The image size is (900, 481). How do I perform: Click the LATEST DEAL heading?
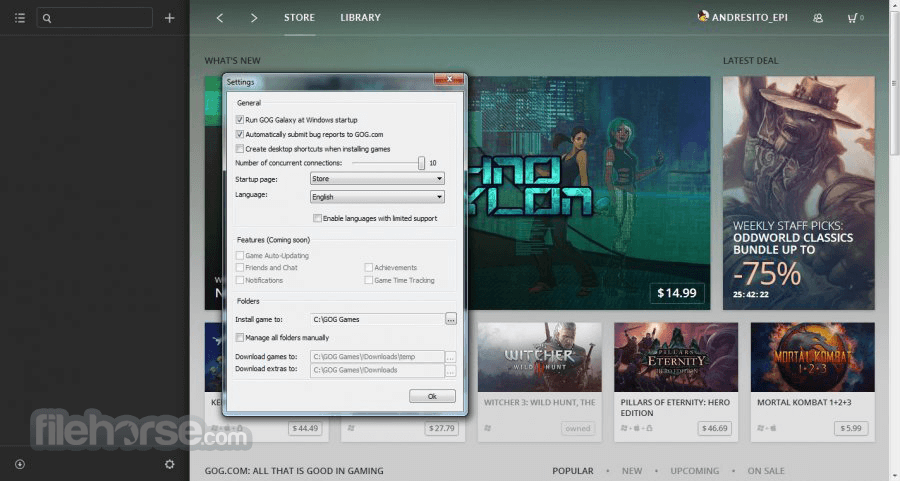tap(751, 60)
